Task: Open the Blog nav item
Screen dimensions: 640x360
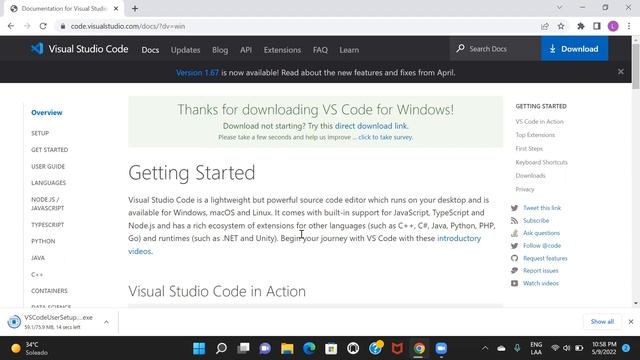Action: click(220, 50)
